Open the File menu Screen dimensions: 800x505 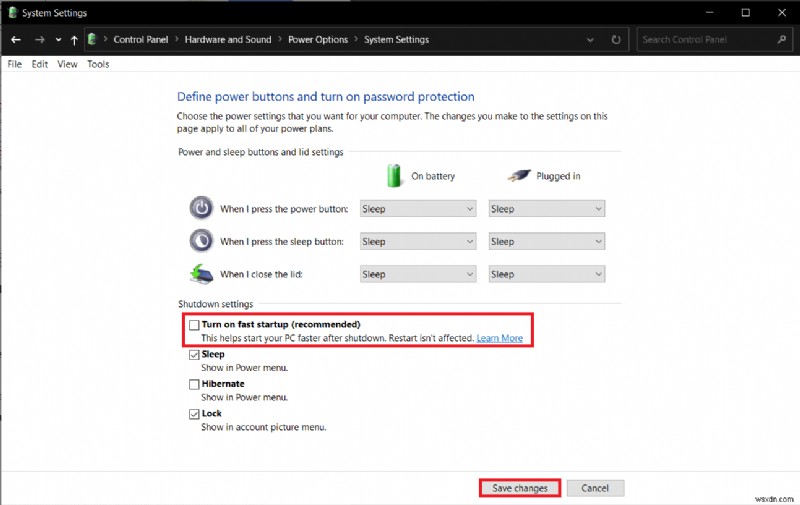pyautogui.click(x=15, y=64)
